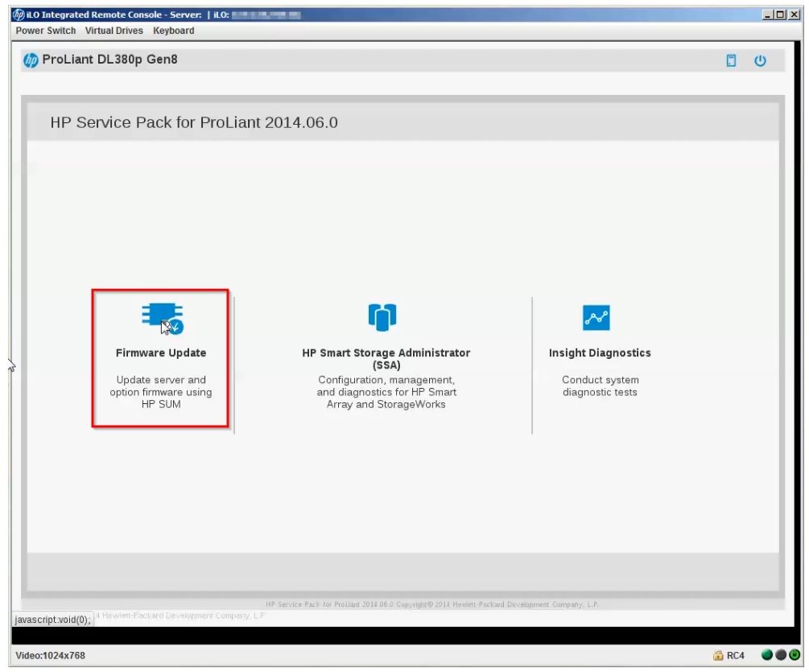Click the green power status indicator
Viewport: 809px width, 672px height.
pos(794,656)
